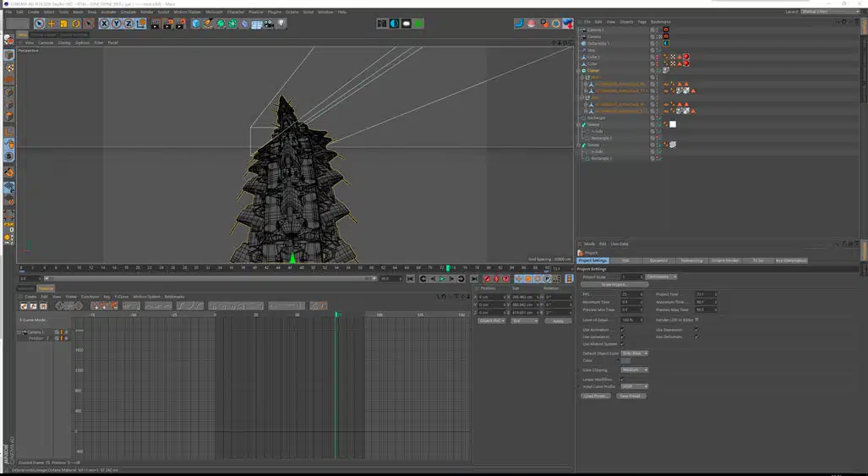Open the Project Scale units dropdown

[x=661, y=276]
